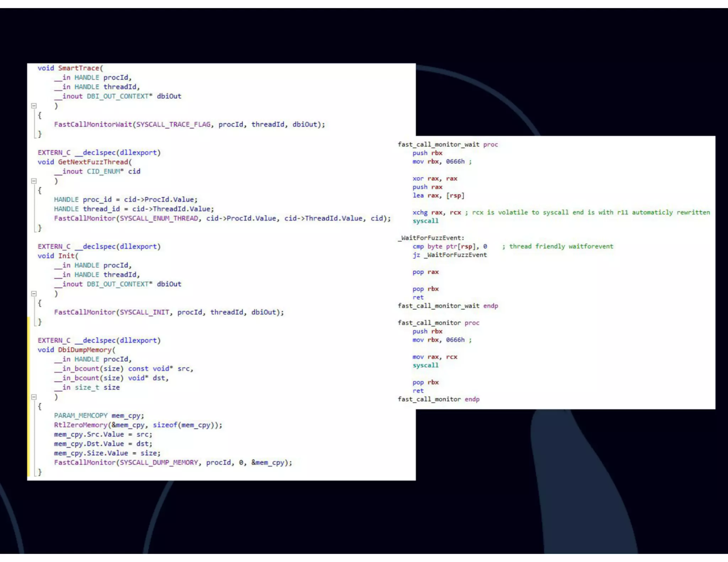
Task: Click 'mem_cpy.Src.Value = src;' line
Action: (x=103, y=434)
